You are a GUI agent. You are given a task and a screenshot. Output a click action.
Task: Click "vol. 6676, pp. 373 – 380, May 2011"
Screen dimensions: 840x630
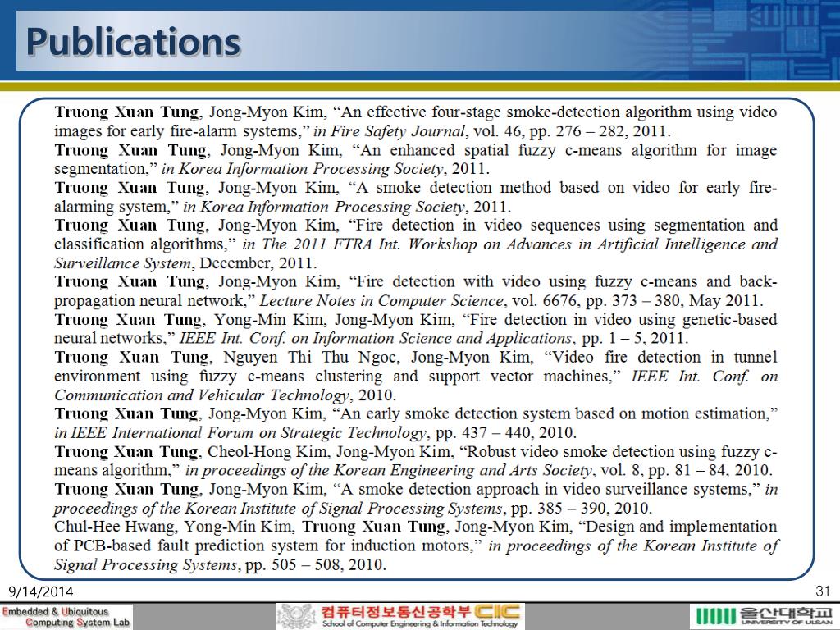click(637, 300)
